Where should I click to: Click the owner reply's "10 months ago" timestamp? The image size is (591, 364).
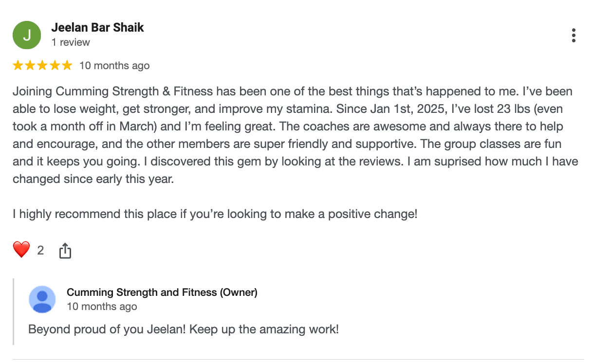[x=102, y=307]
